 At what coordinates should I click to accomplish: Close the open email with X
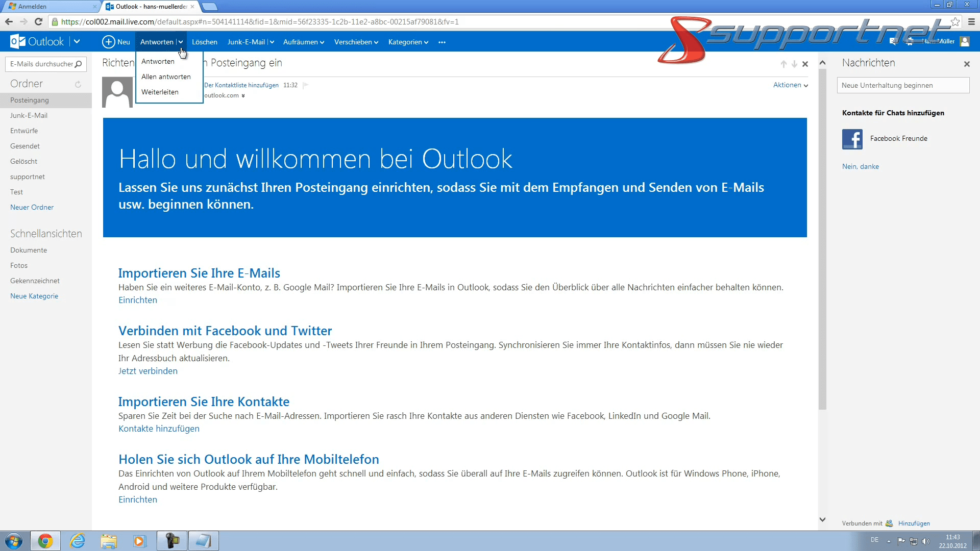[805, 64]
